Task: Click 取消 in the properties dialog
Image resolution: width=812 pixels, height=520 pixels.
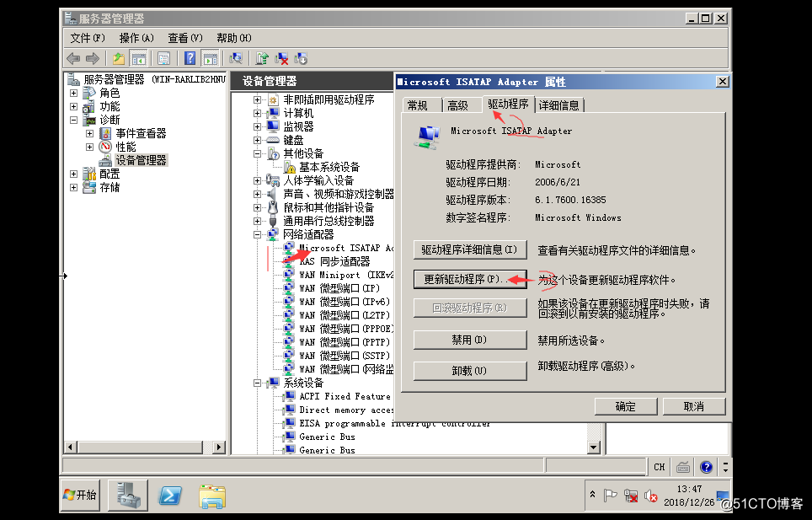Action: (x=694, y=406)
